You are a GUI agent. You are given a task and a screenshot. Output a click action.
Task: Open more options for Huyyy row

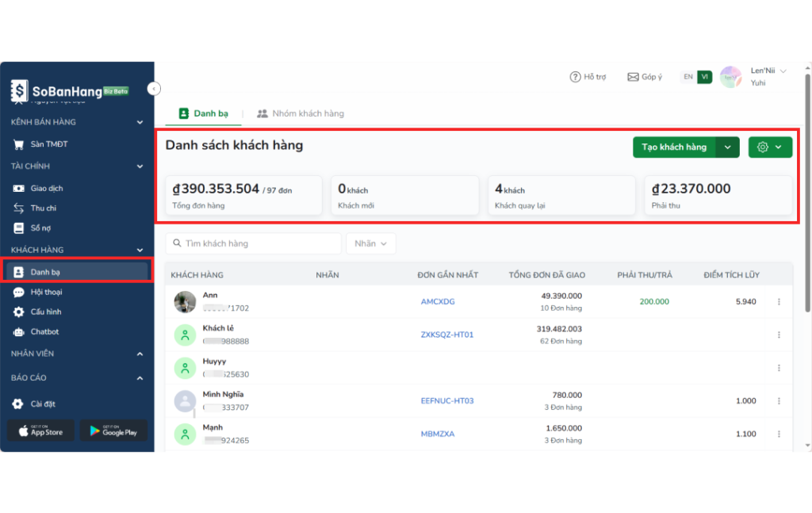point(779,368)
